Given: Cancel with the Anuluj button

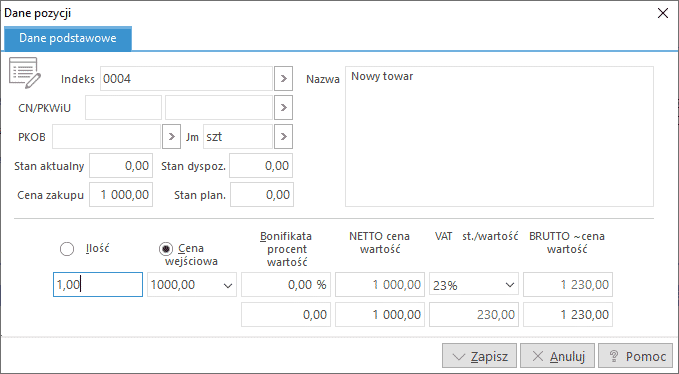Looking at the screenshot, I should [x=558, y=356].
